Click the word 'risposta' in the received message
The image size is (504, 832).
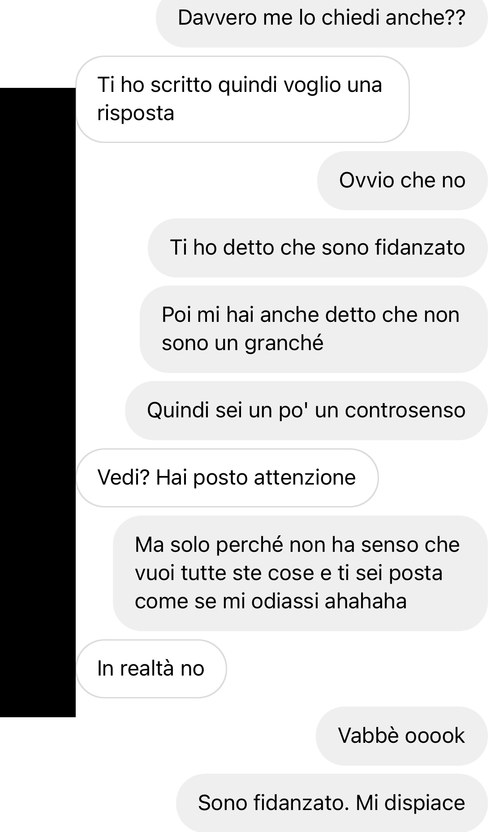[136, 113]
